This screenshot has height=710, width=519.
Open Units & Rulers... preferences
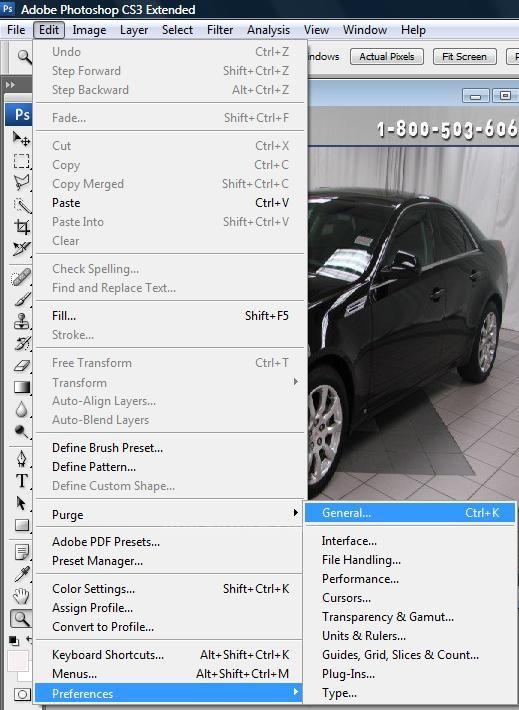click(x=410, y=636)
